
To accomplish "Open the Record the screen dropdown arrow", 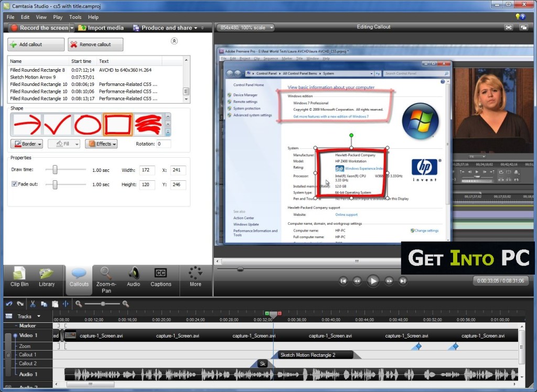I will [x=72, y=28].
